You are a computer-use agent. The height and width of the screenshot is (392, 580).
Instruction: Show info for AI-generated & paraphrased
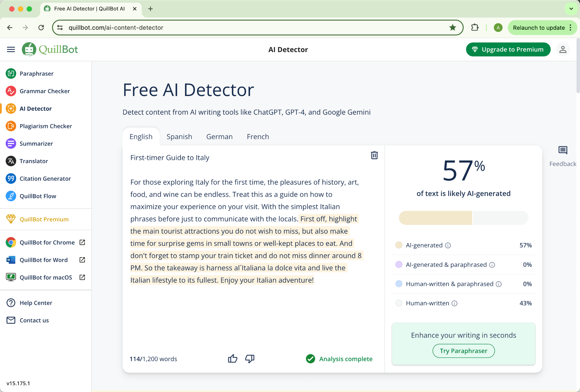click(492, 265)
